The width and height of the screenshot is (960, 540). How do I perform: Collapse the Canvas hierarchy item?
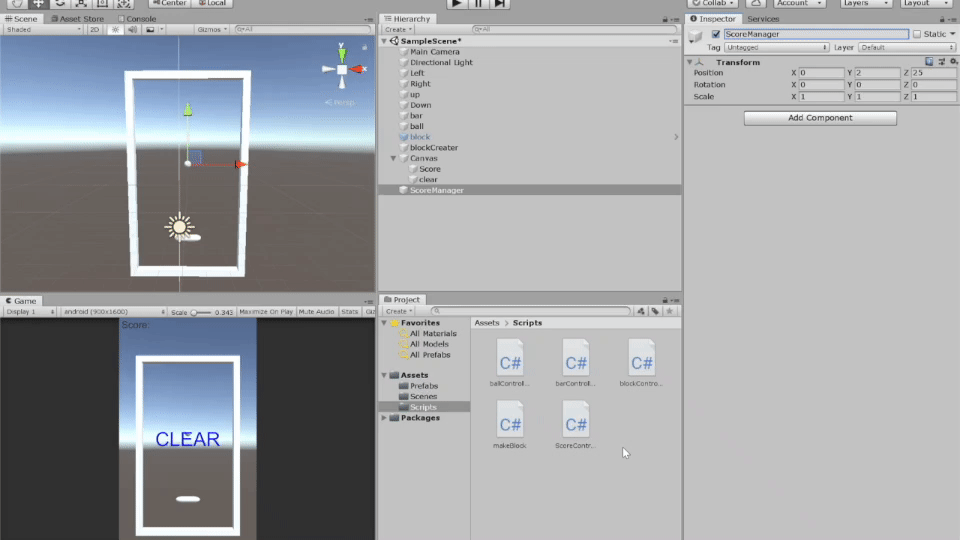point(394,158)
